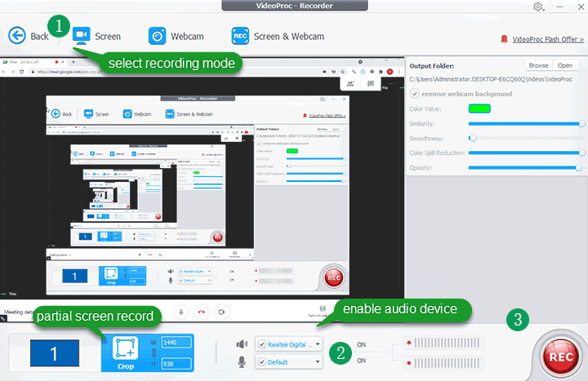Click Turn on captions in Google Meet

[322, 312]
